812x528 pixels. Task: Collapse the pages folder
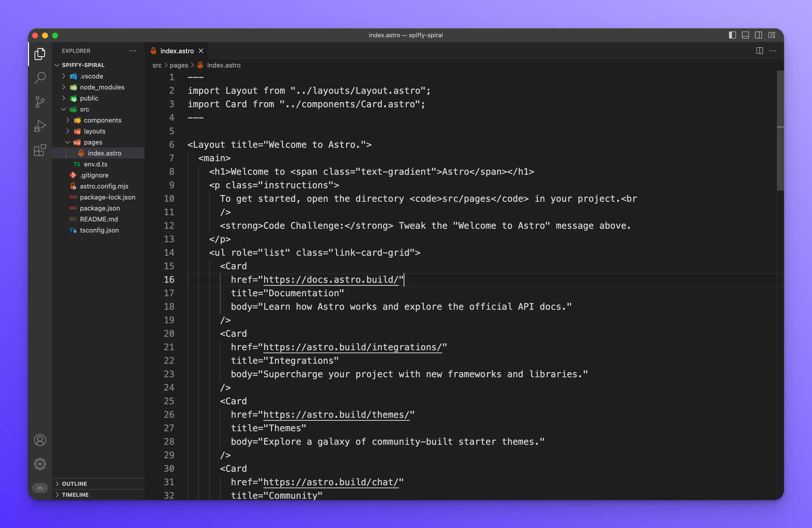67,142
